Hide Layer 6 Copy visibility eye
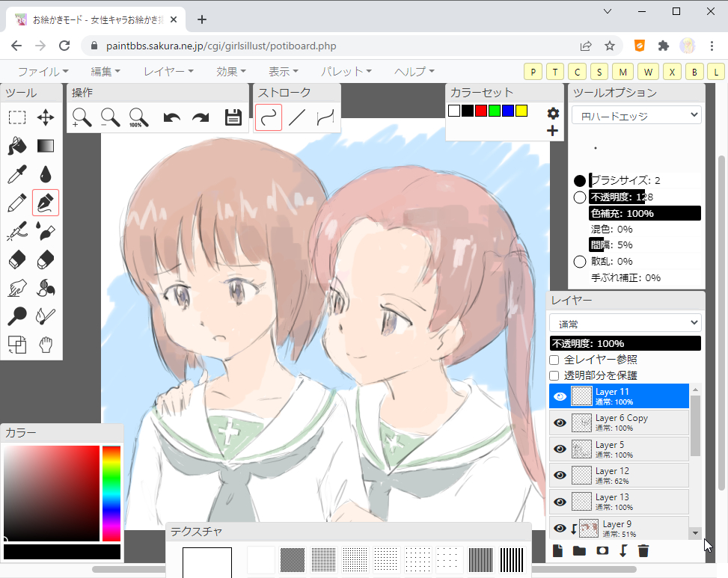The image size is (728, 578). 560,422
